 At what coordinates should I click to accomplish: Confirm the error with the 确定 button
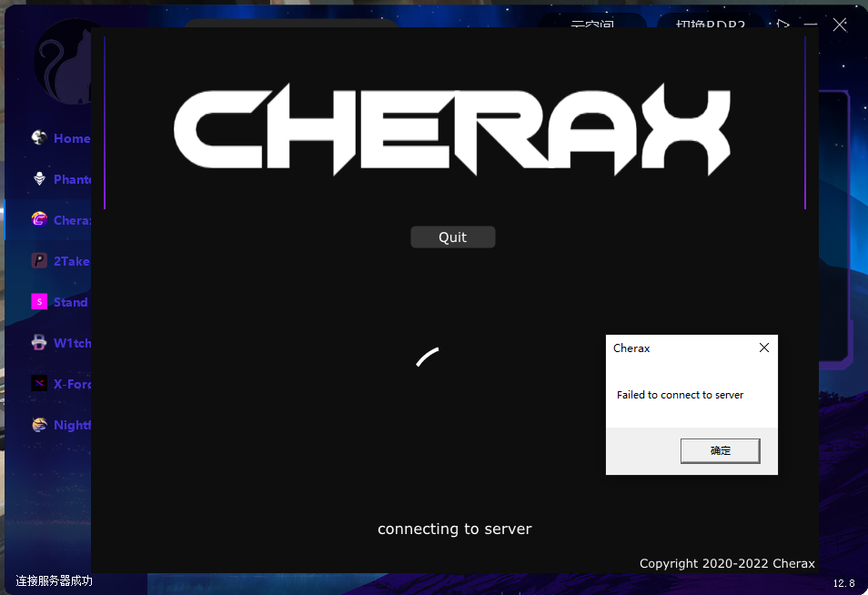click(x=720, y=450)
